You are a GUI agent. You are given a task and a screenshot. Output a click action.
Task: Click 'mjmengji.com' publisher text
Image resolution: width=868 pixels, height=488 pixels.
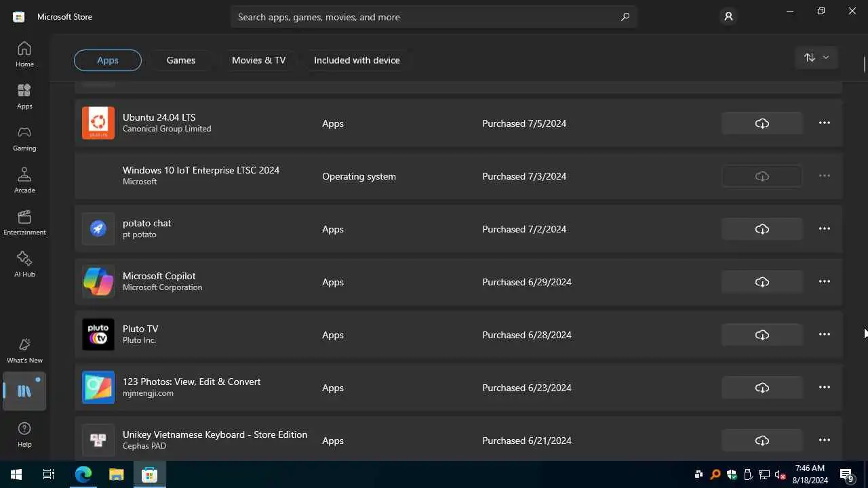[x=148, y=393]
